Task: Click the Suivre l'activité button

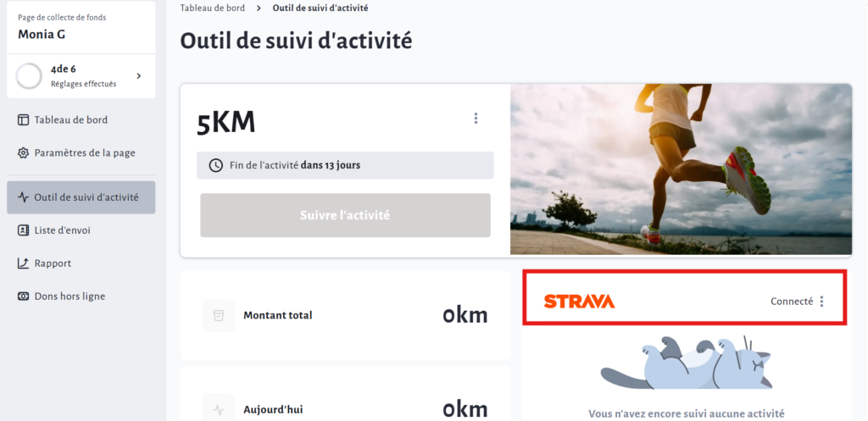Action: 346,215
